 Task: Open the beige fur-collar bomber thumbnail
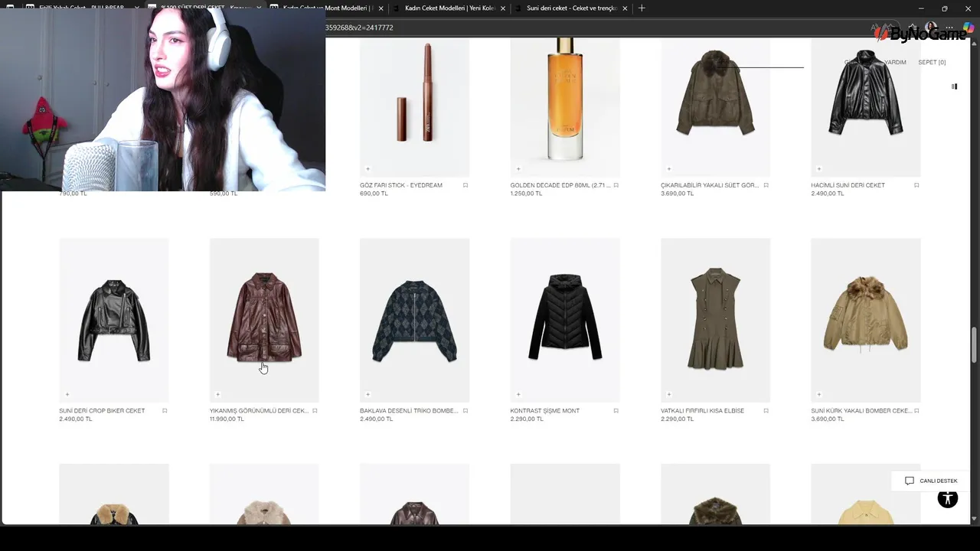[x=866, y=320]
